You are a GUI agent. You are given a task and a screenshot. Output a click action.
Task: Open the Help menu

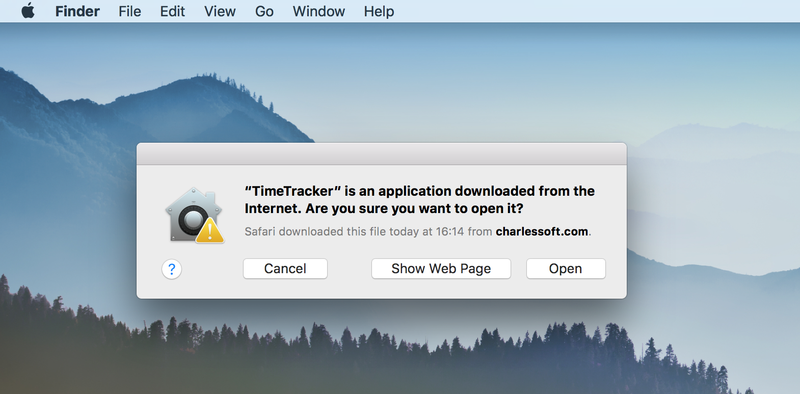coord(379,11)
